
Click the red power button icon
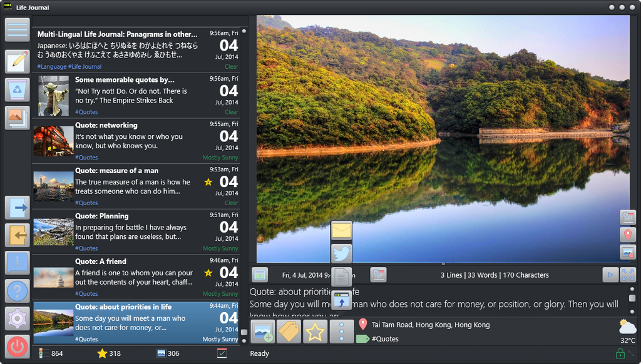pyautogui.click(x=18, y=346)
